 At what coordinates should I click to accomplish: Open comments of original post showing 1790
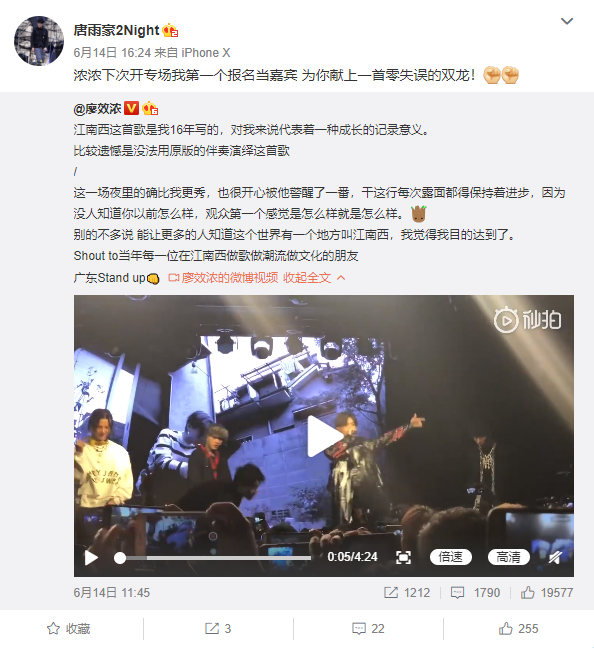point(475,593)
